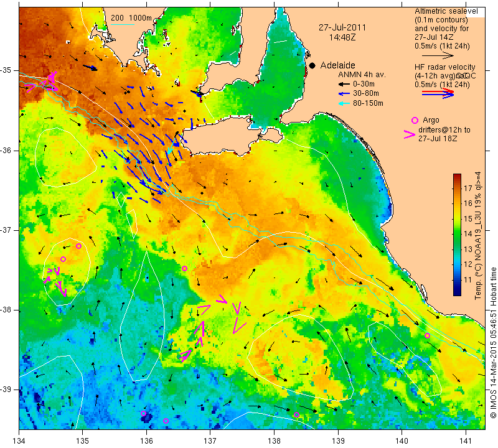498x448 pixels.
Task: Click the '(4-12h avg)noQC' text
Action: (x=445, y=76)
